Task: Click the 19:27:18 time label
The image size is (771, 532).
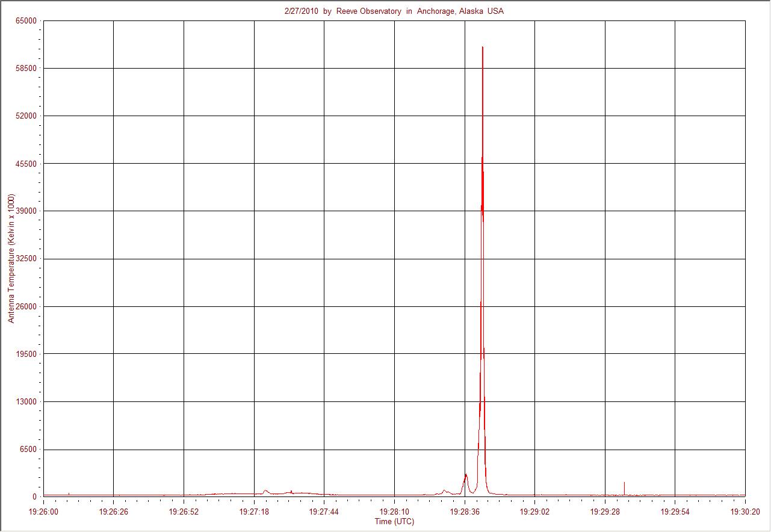Action: pos(254,512)
